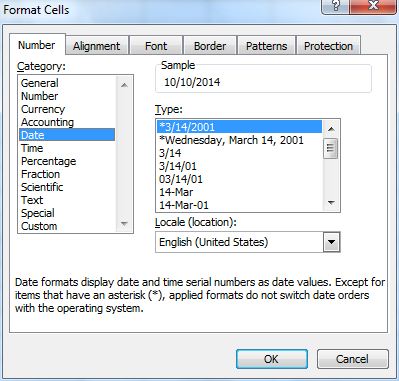This screenshot has height=381, width=399.
Task: Choose the Special category
Action: (x=67, y=213)
